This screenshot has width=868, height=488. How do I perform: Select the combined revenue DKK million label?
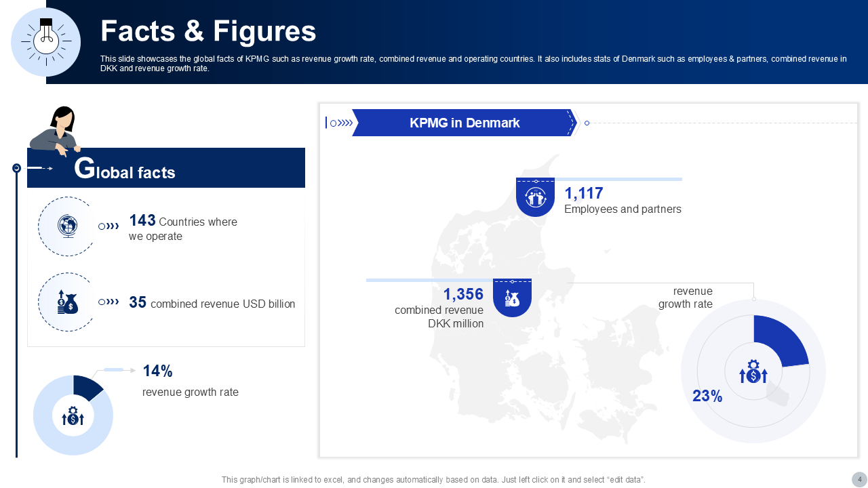click(x=439, y=317)
